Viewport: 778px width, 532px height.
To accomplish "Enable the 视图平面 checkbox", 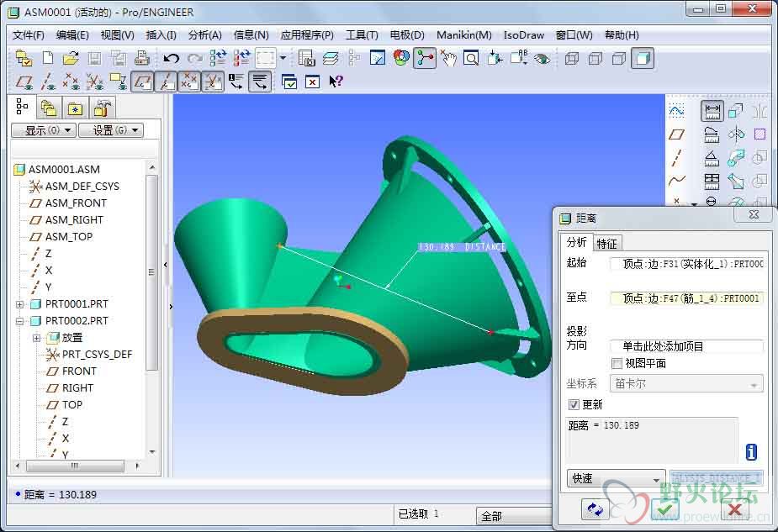I will click(x=617, y=363).
